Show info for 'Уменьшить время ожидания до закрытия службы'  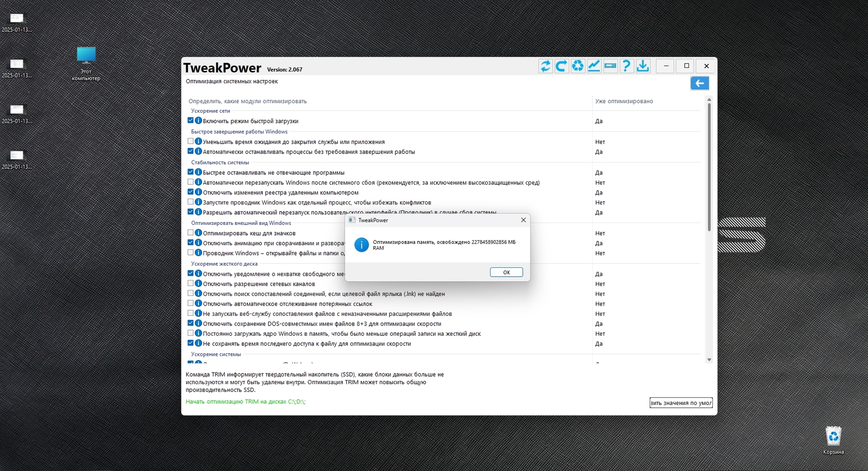pos(198,141)
